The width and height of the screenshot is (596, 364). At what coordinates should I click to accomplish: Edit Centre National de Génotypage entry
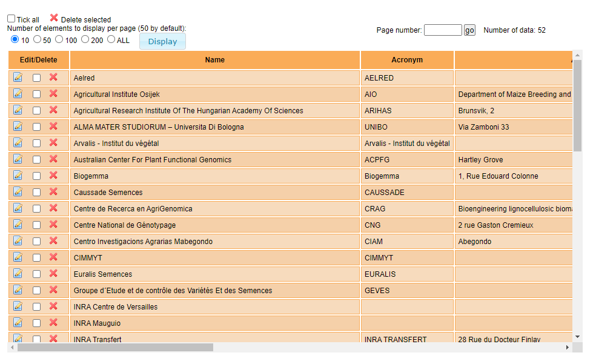pos(18,224)
